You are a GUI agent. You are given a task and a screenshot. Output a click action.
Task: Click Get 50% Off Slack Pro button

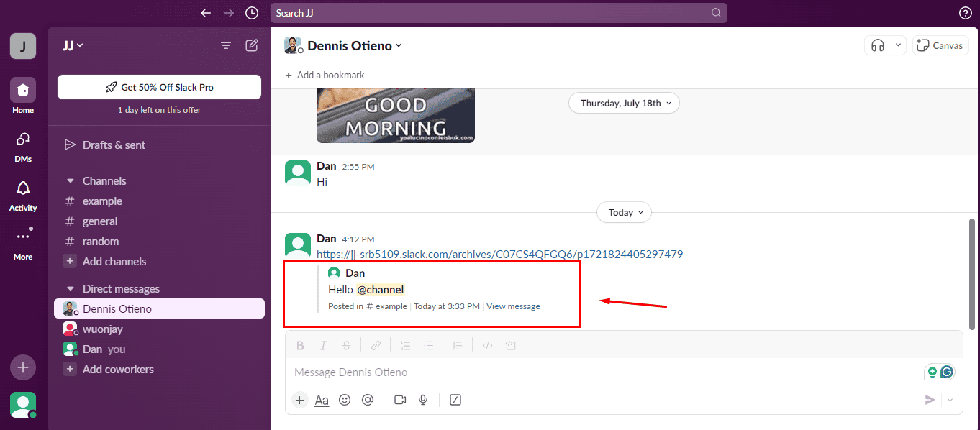point(159,87)
